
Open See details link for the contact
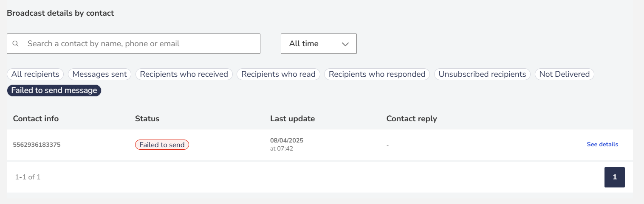pyautogui.click(x=602, y=145)
